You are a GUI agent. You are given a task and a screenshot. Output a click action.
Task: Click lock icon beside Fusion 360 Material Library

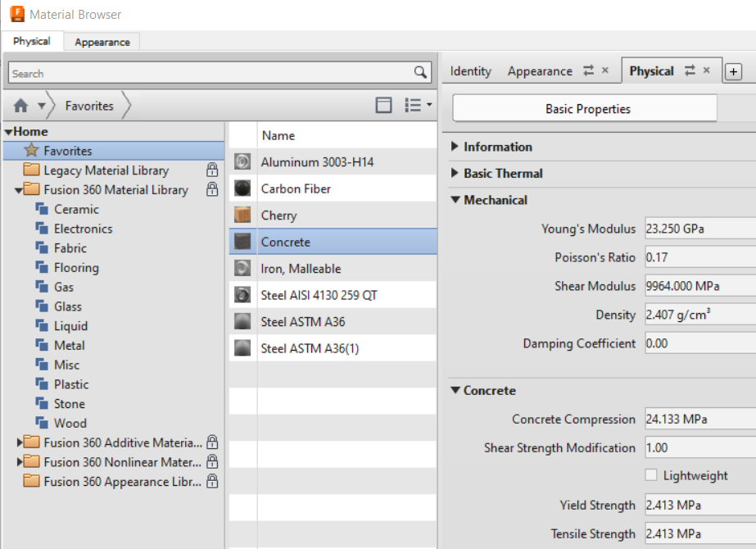click(212, 188)
